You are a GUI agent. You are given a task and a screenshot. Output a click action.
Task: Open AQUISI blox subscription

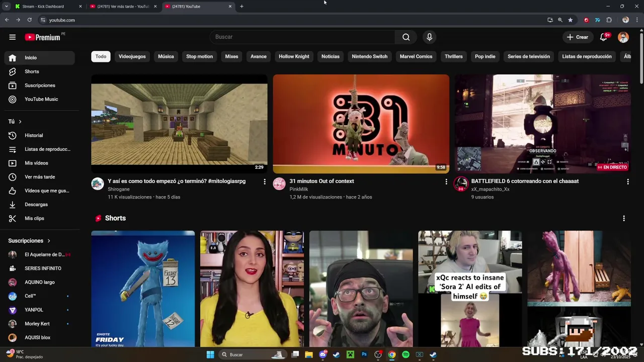(x=39, y=337)
